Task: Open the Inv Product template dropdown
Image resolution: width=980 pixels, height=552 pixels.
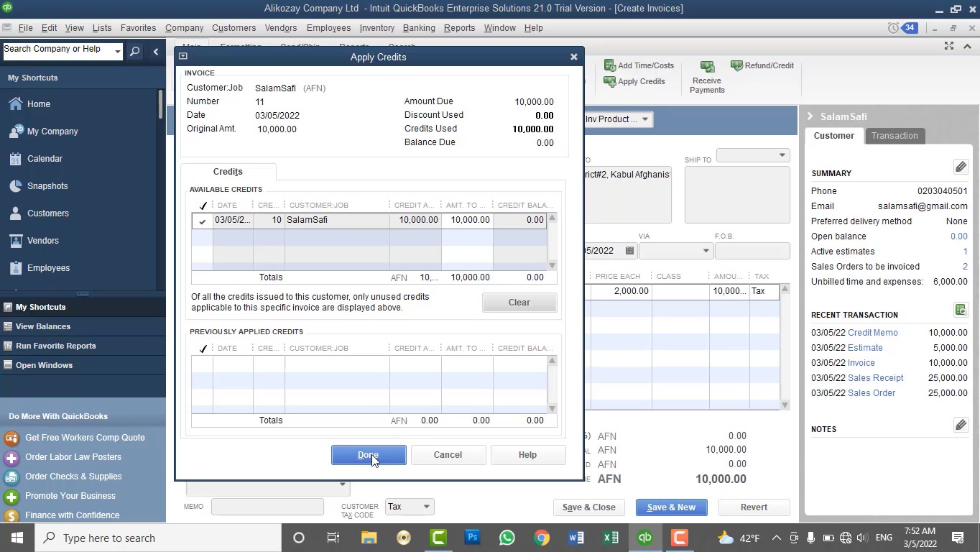Action: (644, 119)
